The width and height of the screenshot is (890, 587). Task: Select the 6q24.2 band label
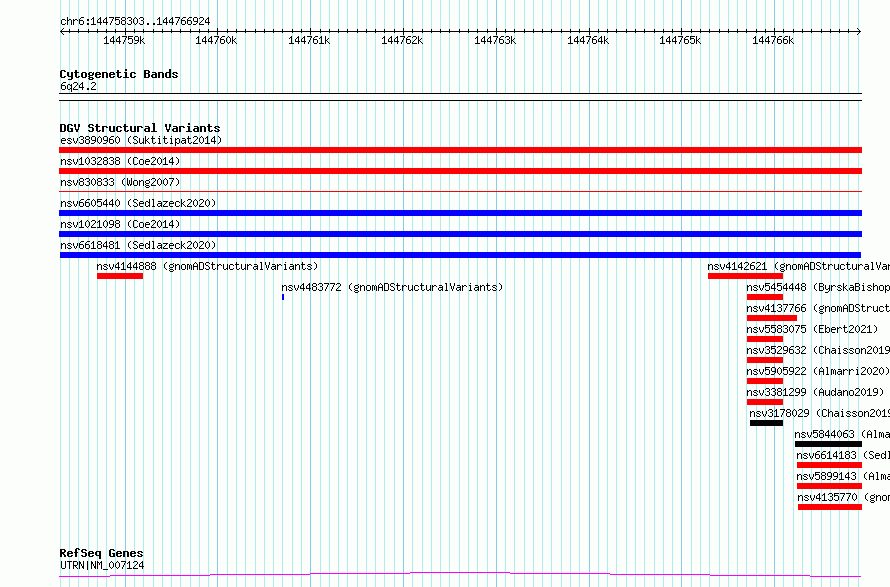(x=78, y=86)
